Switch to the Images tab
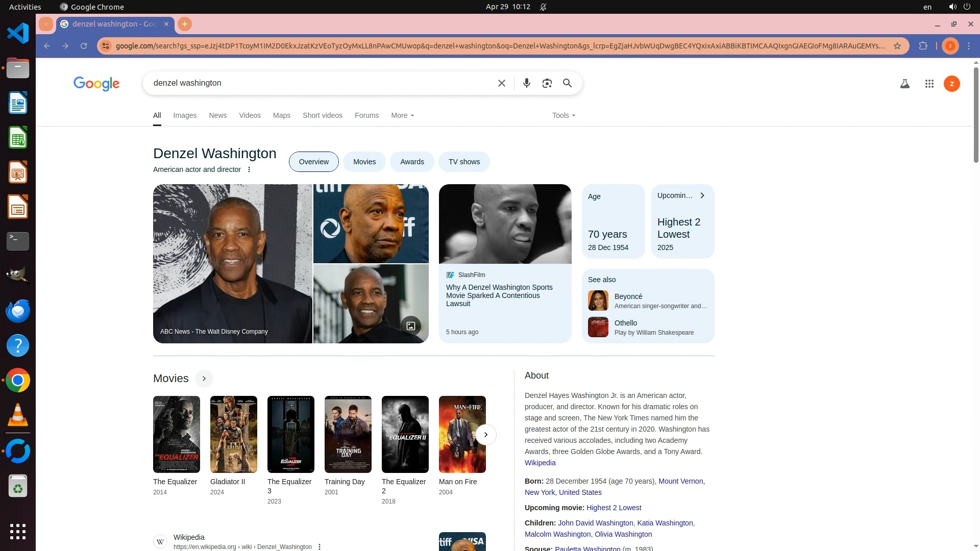 (185, 115)
